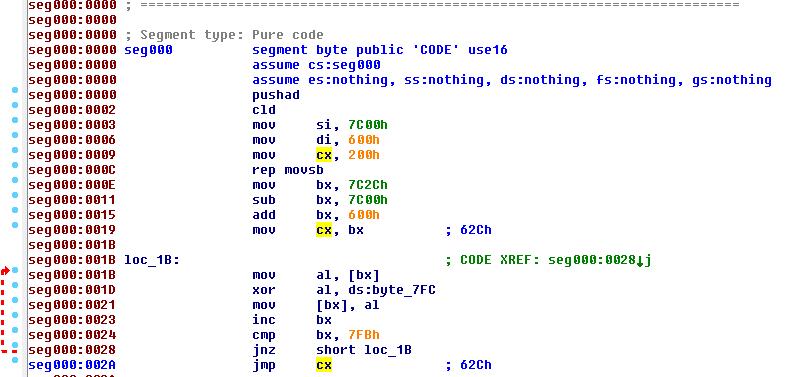
Task: Click the cmp mnemonic
Action: [264, 335]
